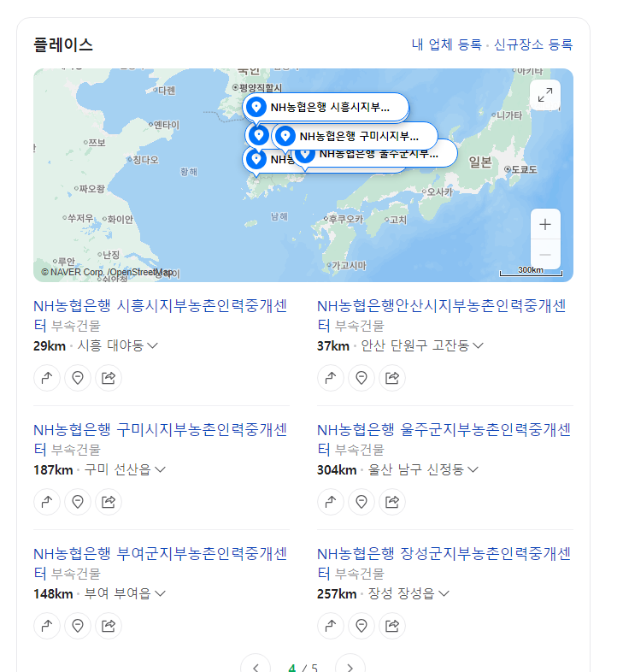The width and height of the screenshot is (623, 672).
Task: Open NH농협은행 장성군지부농촌인력중개센터 listing
Action: (x=444, y=563)
